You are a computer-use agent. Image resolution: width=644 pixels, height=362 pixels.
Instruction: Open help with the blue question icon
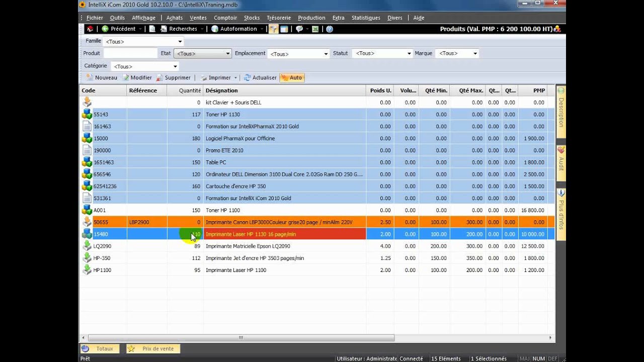click(x=330, y=29)
